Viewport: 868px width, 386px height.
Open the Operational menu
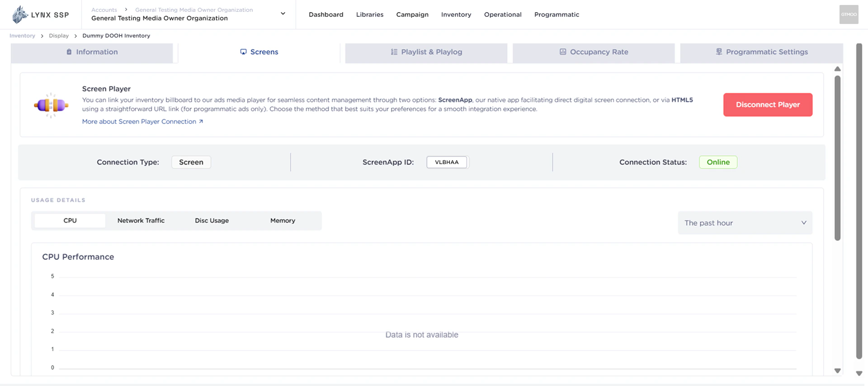pos(503,14)
